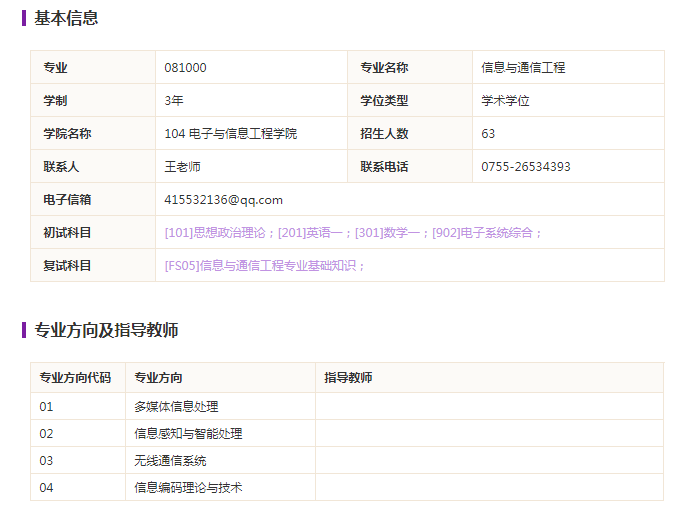Click the 基本信息 section heading
The height and width of the screenshot is (521, 675).
pyautogui.click(x=66, y=18)
